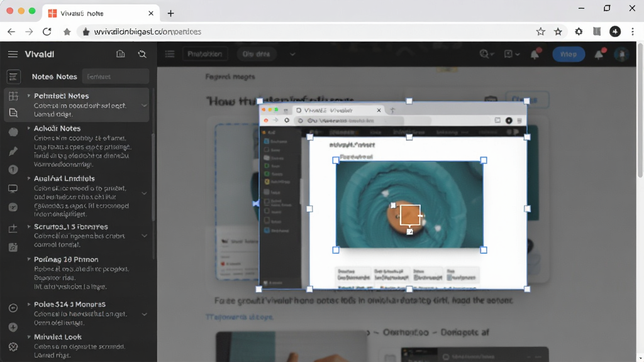Viewport: 644px width, 362px height.
Task: Open the user avatar in the app top bar
Action: [622, 54]
